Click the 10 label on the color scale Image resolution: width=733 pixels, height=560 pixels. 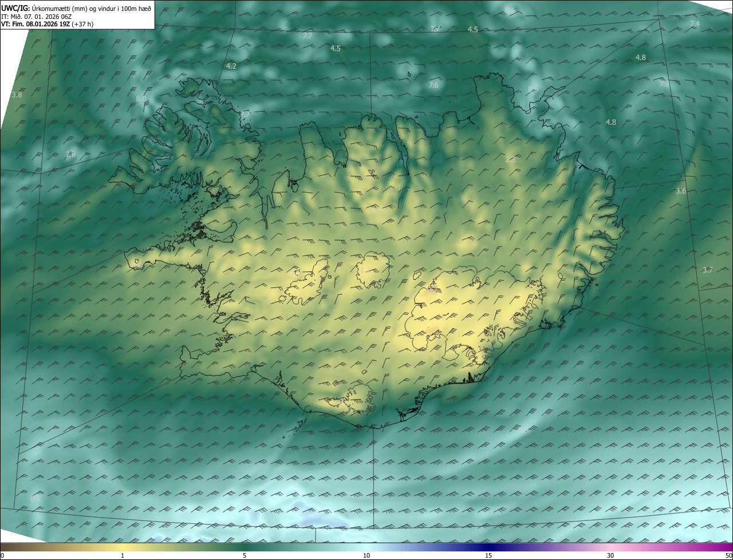[x=366, y=555]
